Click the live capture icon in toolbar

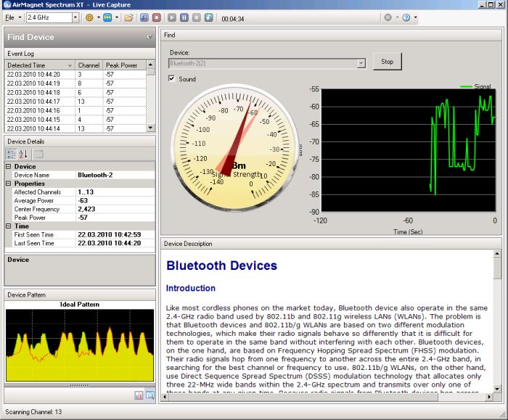pyautogui.click(x=144, y=17)
